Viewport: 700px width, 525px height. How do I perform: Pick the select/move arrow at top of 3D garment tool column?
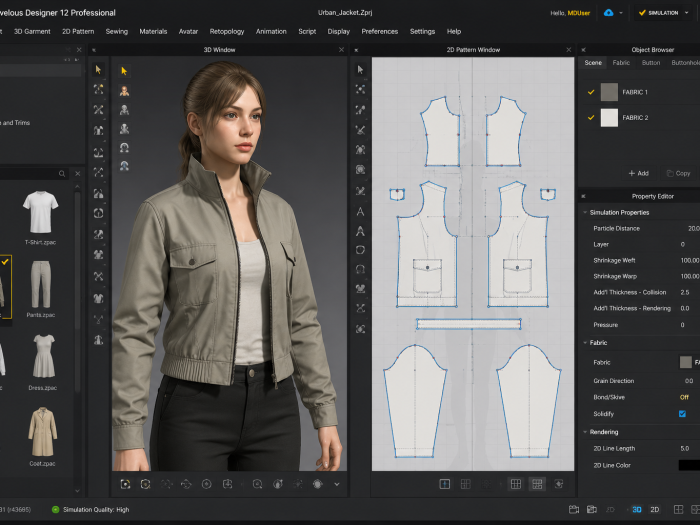[99, 70]
